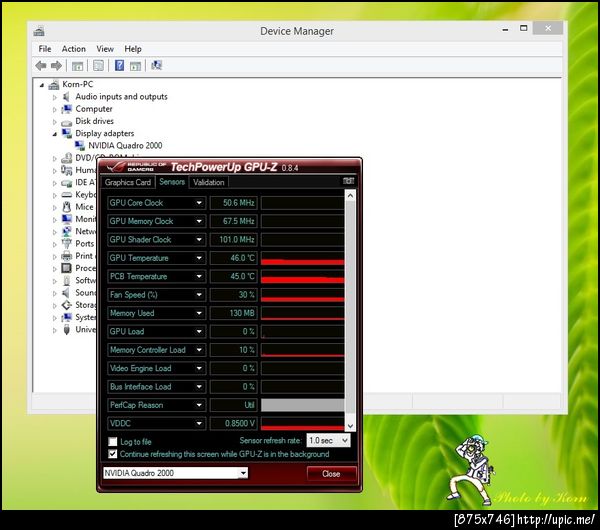Screen dimensions: 600x530
Task: Expand the Disk drives node
Action: pyautogui.click(x=55, y=122)
